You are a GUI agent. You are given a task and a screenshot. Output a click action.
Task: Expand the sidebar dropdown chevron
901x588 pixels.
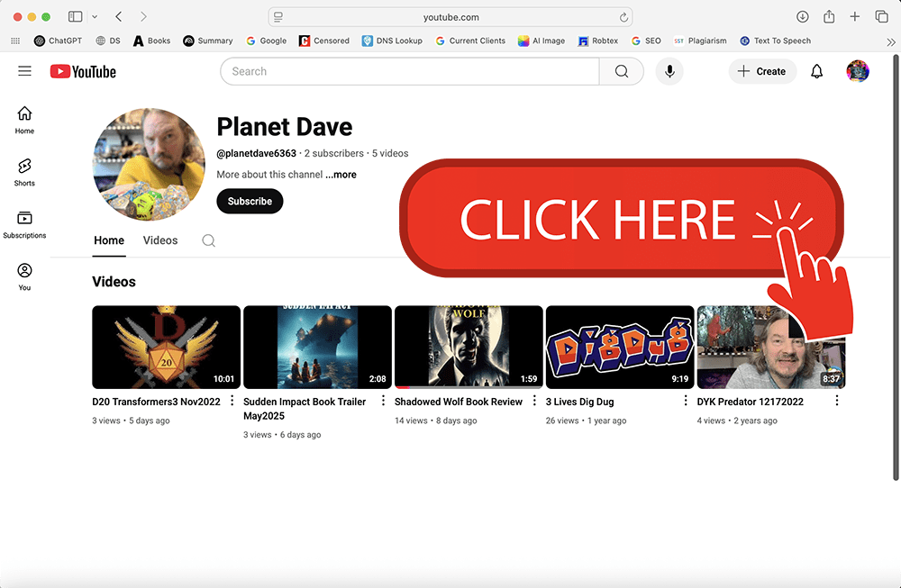pyautogui.click(x=95, y=17)
